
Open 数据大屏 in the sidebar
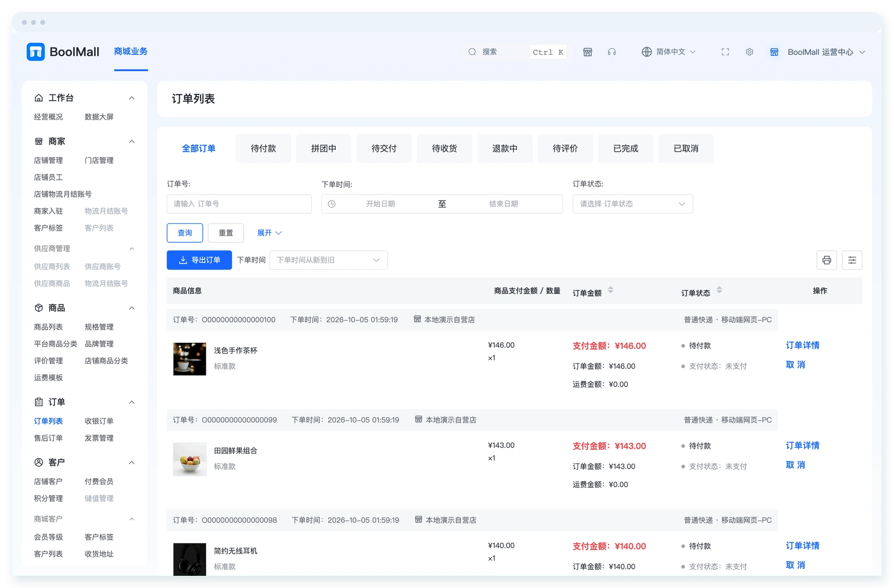click(x=99, y=117)
